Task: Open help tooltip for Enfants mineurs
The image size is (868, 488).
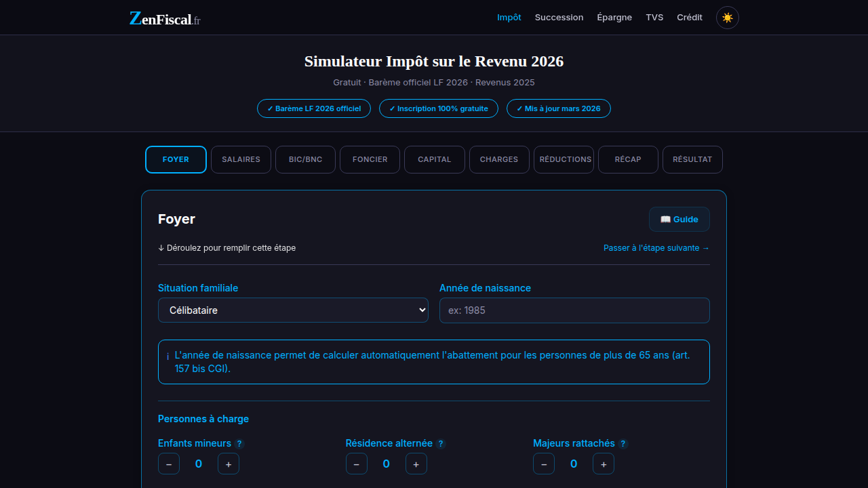Action: [x=239, y=444]
